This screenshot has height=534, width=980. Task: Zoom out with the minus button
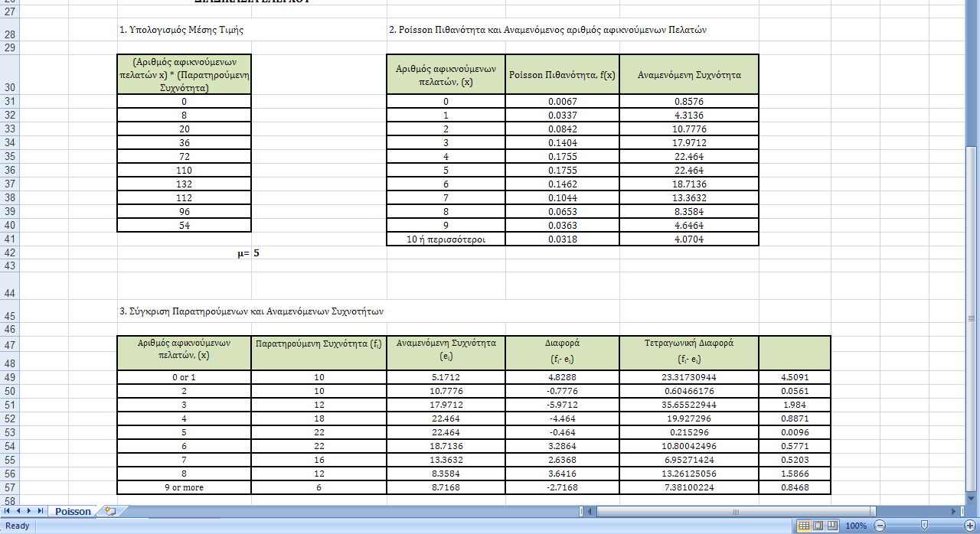click(x=880, y=526)
